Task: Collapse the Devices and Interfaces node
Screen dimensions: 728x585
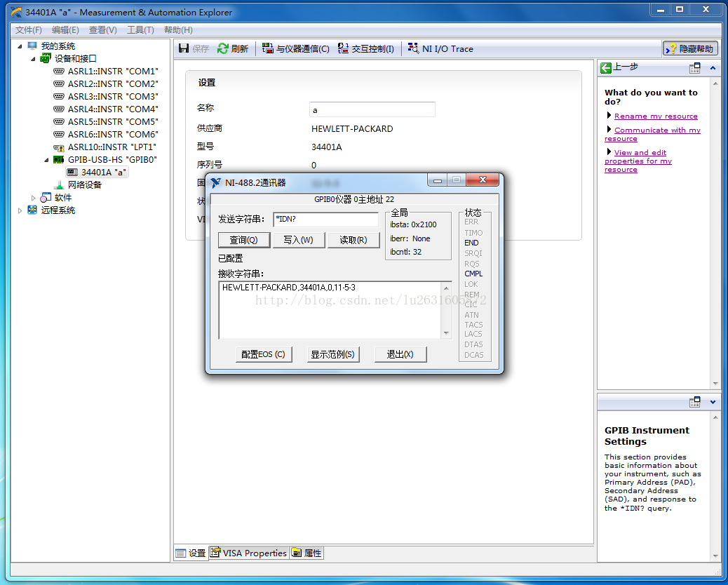Action: [33, 58]
